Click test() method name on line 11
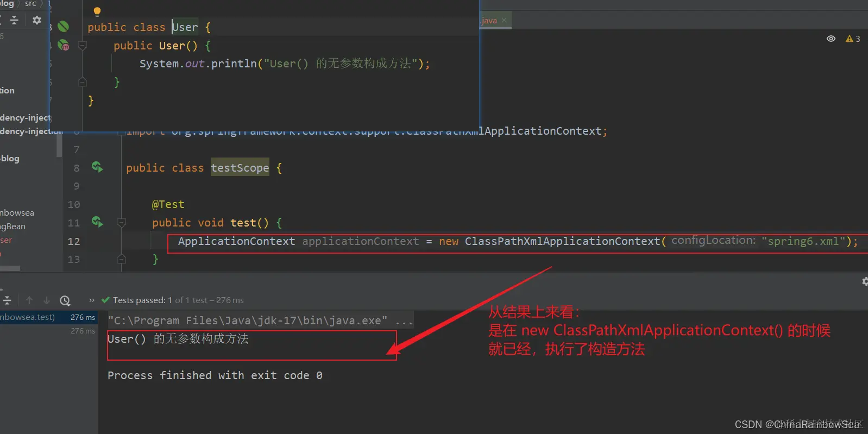This screenshot has height=434, width=868. click(x=243, y=223)
